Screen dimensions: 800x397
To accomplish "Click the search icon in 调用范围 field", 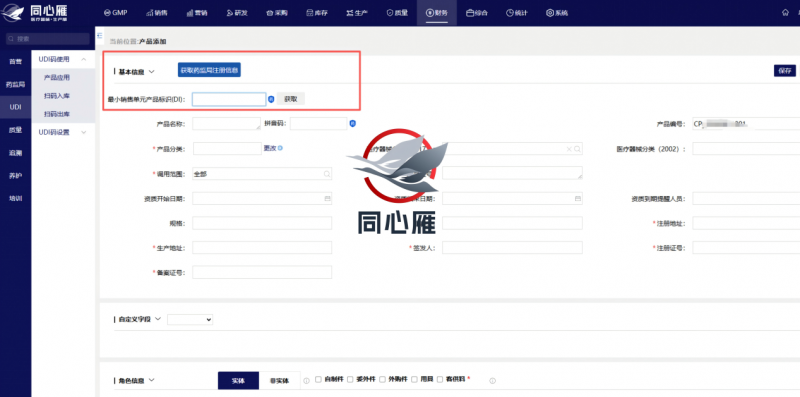I will pyautogui.click(x=327, y=174).
